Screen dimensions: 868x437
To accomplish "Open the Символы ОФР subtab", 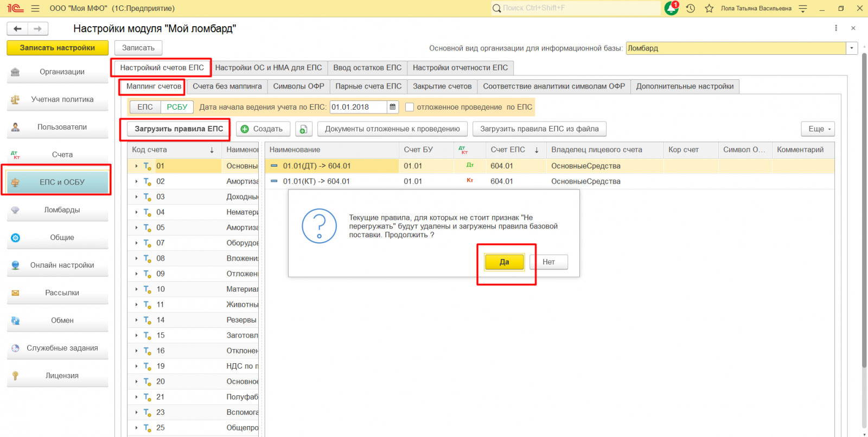I will (299, 86).
